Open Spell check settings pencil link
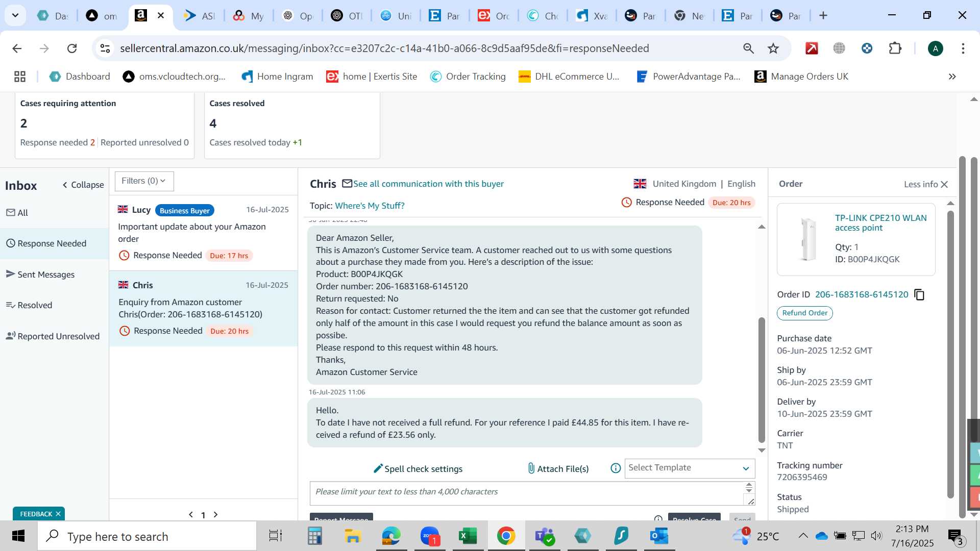 click(x=418, y=468)
